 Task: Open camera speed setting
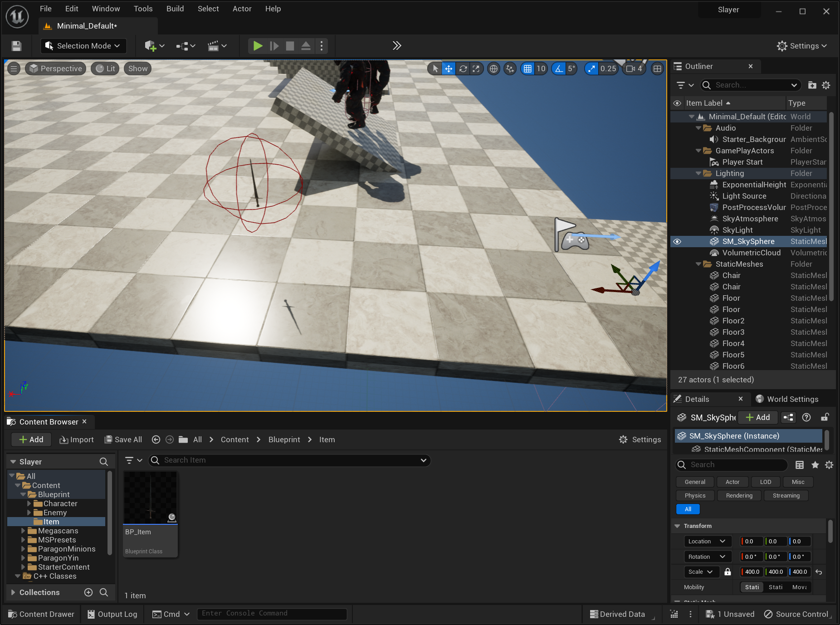pos(634,68)
